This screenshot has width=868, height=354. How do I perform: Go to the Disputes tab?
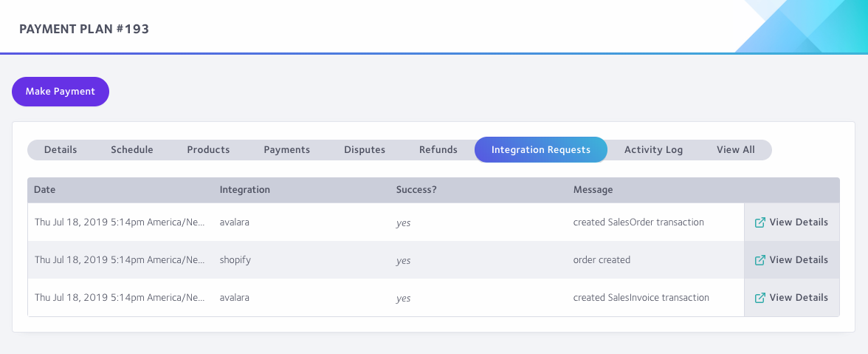365,149
